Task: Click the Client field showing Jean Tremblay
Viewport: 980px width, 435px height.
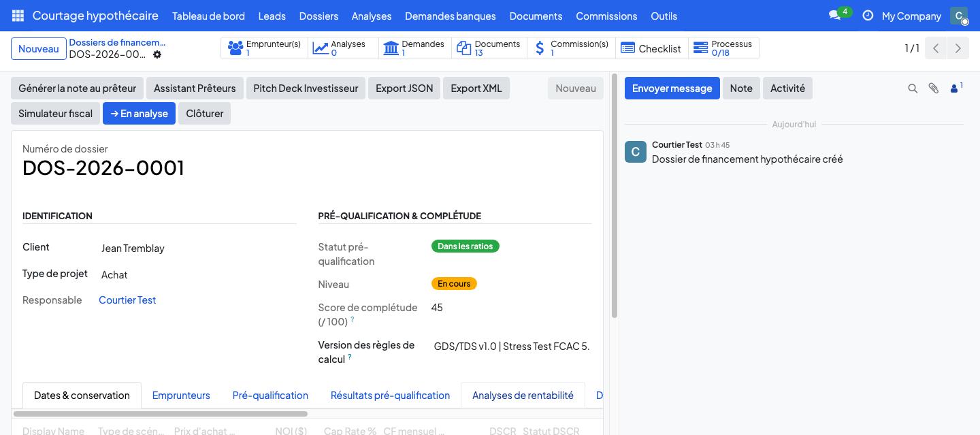Action: coord(197,248)
